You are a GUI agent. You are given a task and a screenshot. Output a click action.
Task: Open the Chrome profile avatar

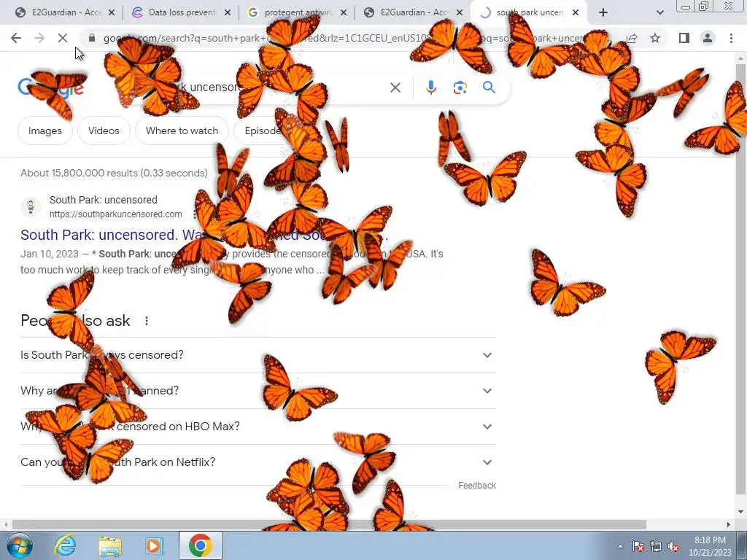pyautogui.click(x=708, y=38)
